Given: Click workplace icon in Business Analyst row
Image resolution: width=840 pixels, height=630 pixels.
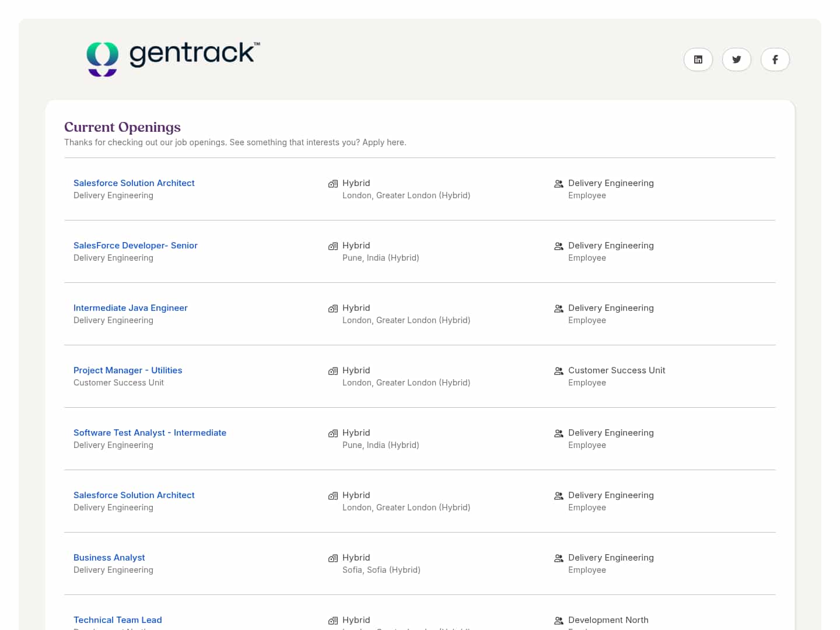Looking at the screenshot, I should pos(333,558).
